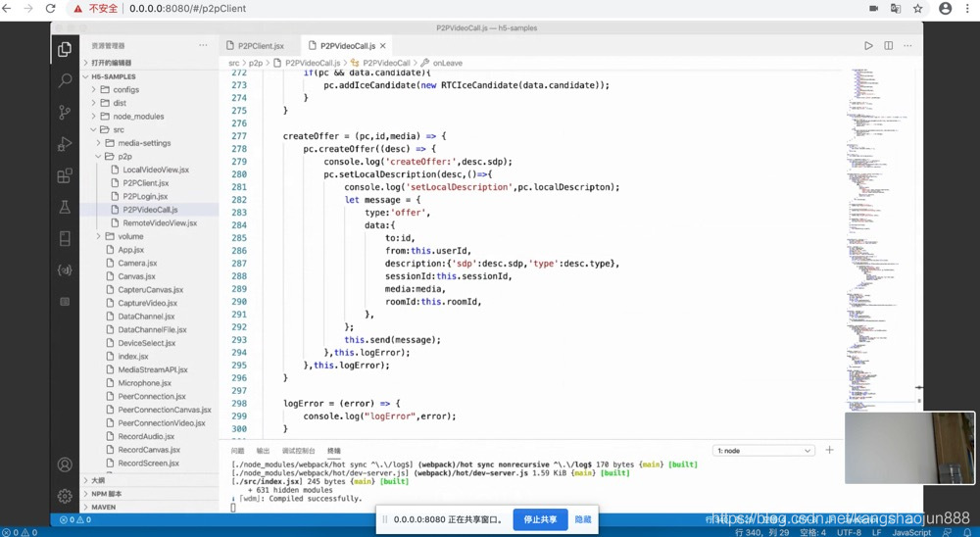The height and width of the screenshot is (537, 980).
Task: Open the '1: node' terminal dropdown
Action: pyautogui.click(x=764, y=451)
